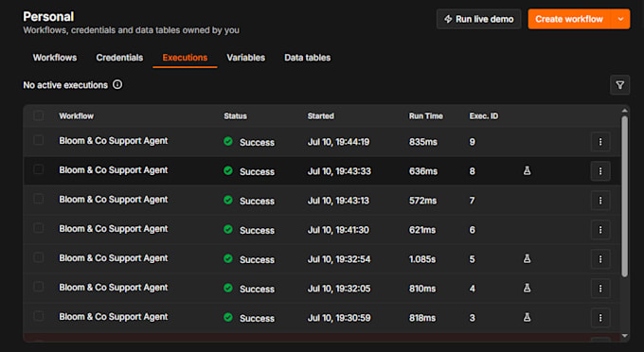Click the green success icon for execution 9
644x352 pixels.
tap(228, 141)
